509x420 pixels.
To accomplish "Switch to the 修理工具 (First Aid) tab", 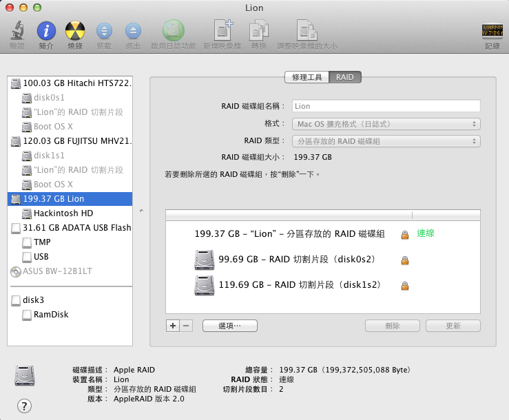I will point(307,77).
